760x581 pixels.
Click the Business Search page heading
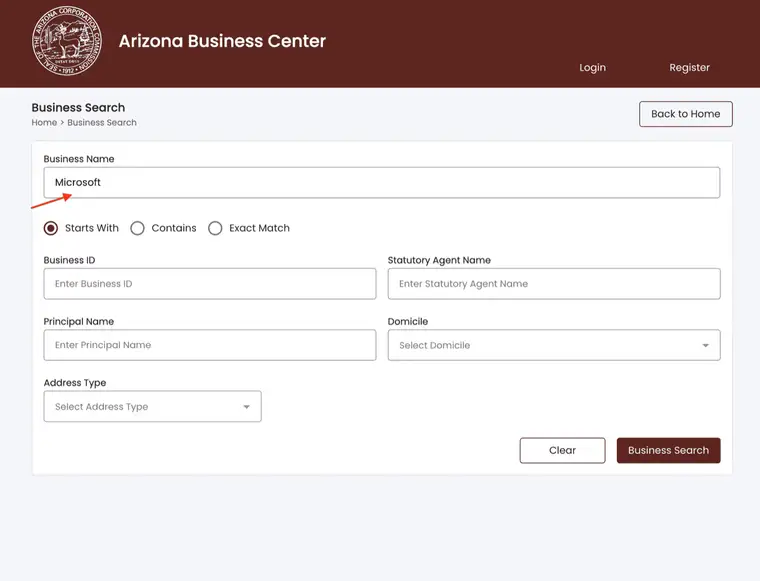click(x=78, y=108)
